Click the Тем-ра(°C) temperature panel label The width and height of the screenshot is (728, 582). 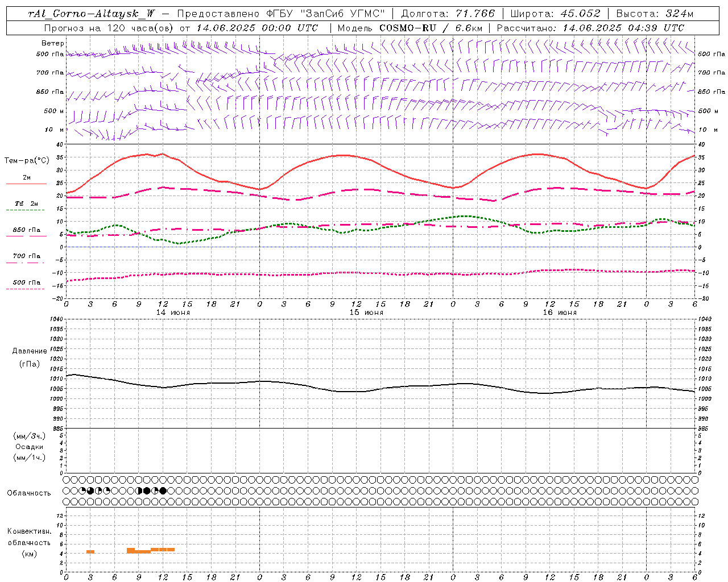(x=27, y=161)
